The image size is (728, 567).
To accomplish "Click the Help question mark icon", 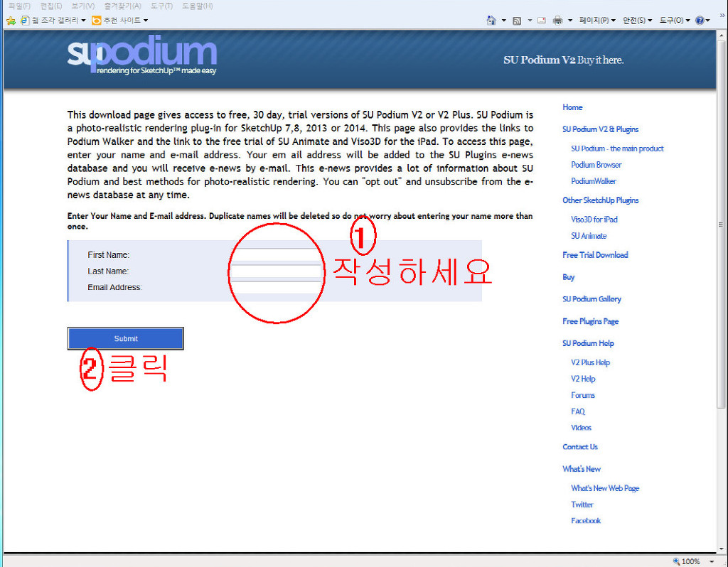I will pos(700,21).
